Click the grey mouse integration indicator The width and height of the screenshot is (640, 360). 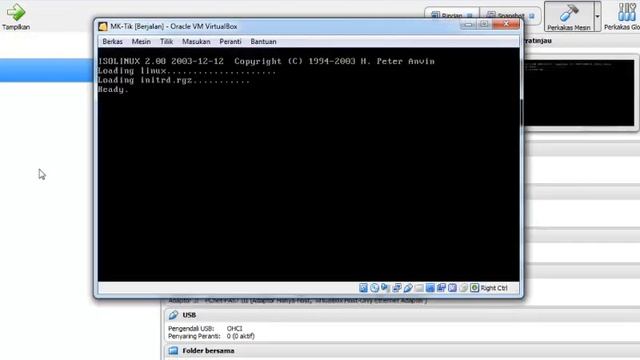coord(463,288)
